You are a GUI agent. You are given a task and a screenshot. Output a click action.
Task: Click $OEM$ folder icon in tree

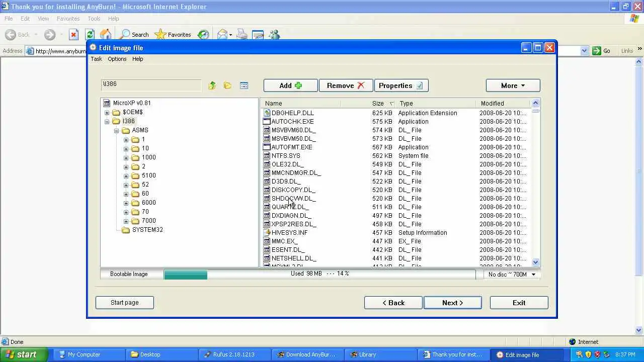116,112
